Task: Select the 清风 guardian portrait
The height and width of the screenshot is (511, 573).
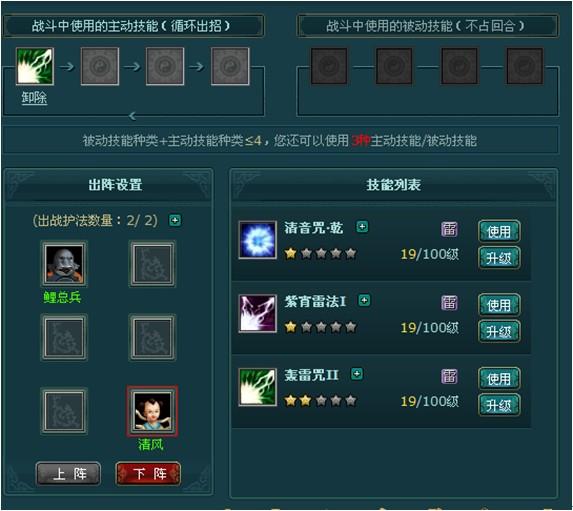Action: click(152, 411)
